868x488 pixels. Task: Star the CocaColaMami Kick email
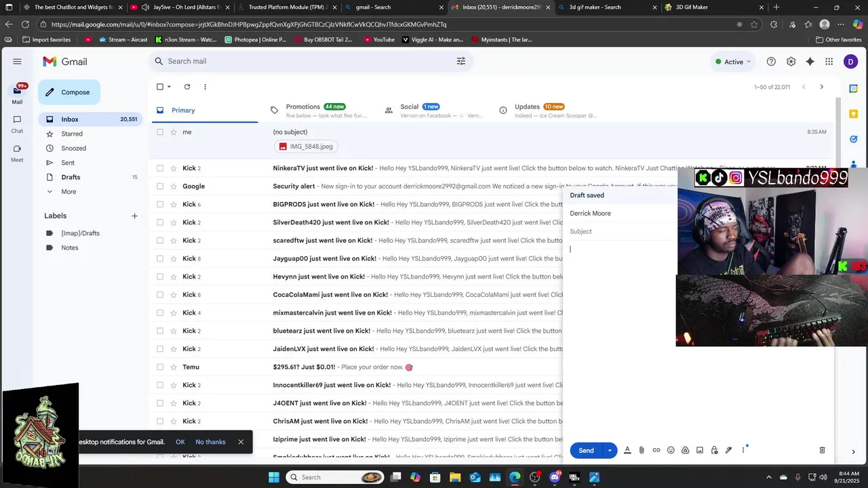[174, 295]
